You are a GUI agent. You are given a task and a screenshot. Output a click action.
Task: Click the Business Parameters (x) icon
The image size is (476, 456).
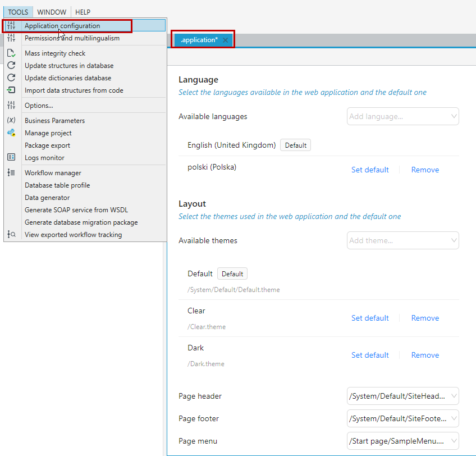point(11,120)
